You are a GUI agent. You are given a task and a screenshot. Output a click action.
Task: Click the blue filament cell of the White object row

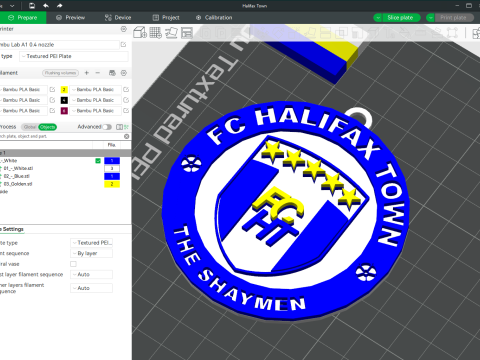[112, 161]
